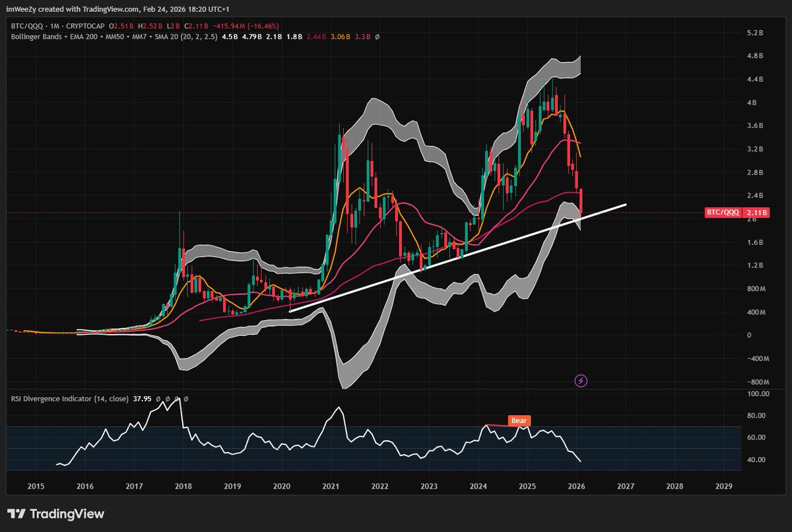Click the 40.00 RSI axis label

(x=756, y=460)
